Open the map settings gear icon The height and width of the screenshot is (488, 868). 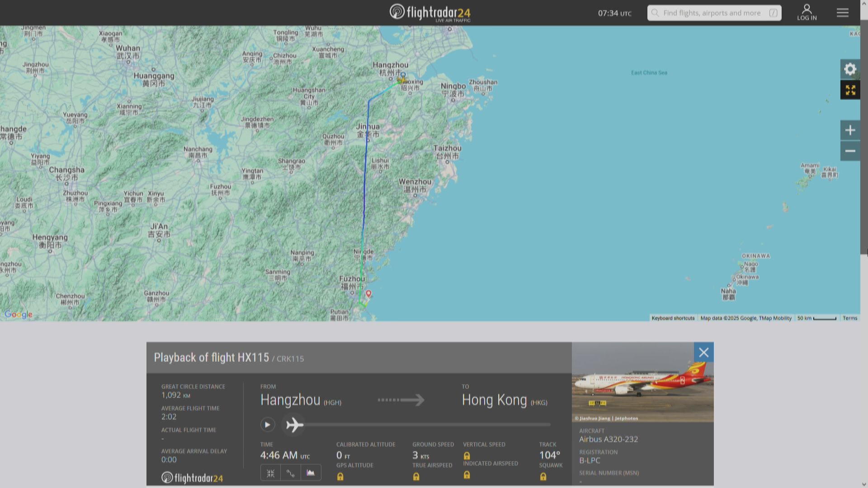tap(850, 69)
